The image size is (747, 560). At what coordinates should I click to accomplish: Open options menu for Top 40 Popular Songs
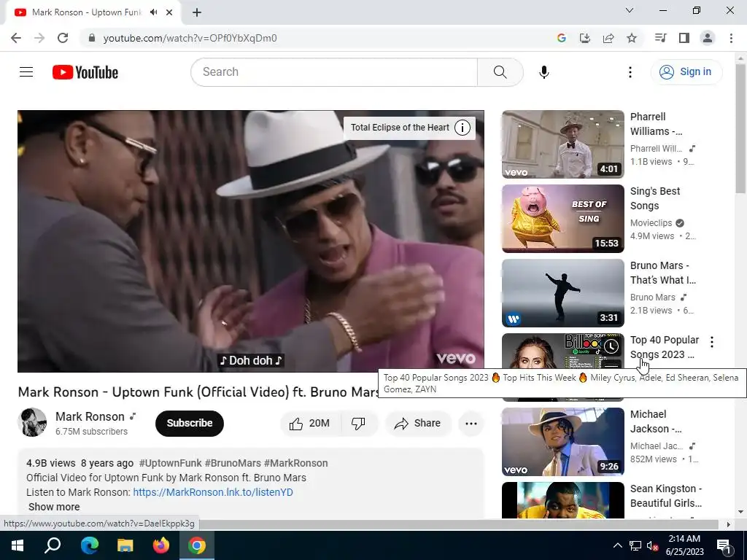[712, 342]
